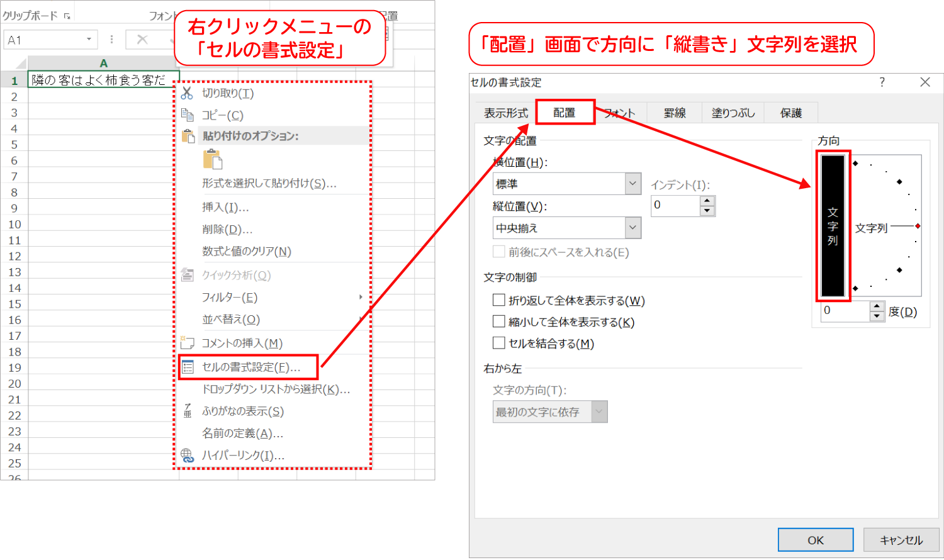Increase the 度 angle spinner
The width and height of the screenshot is (944, 560).
pos(877,306)
